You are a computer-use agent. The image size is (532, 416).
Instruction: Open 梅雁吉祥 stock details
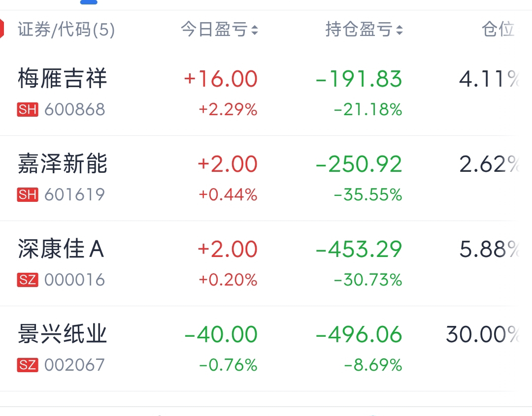click(62, 79)
